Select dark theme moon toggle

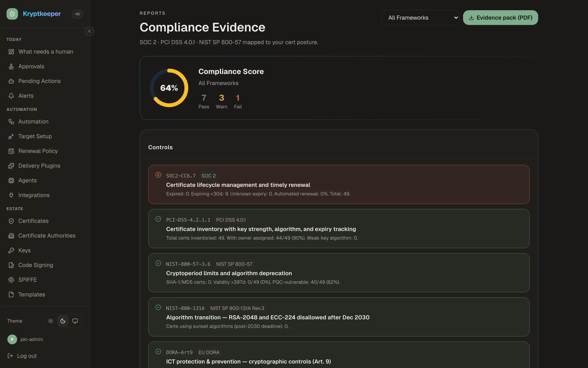(63, 321)
